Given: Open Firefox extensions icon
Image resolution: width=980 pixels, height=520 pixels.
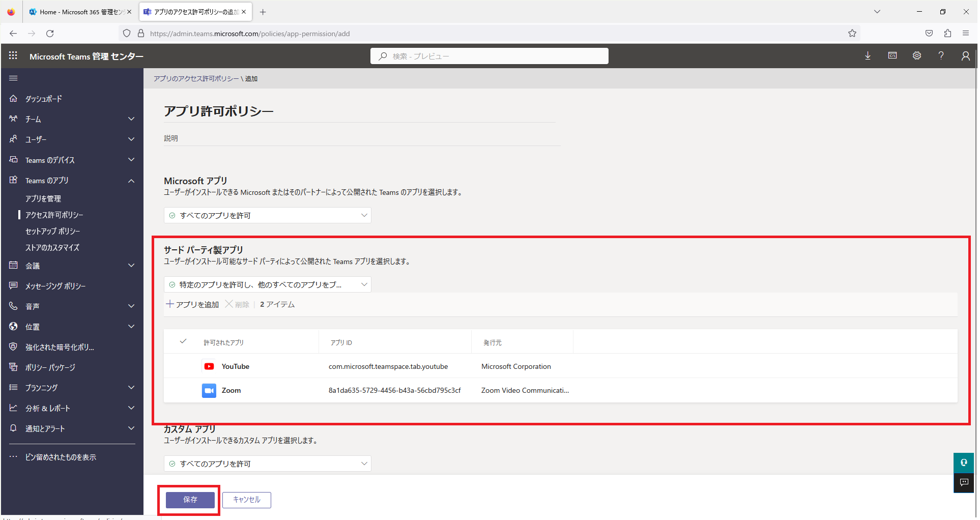Looking at the screenshot, I should 947,34.
